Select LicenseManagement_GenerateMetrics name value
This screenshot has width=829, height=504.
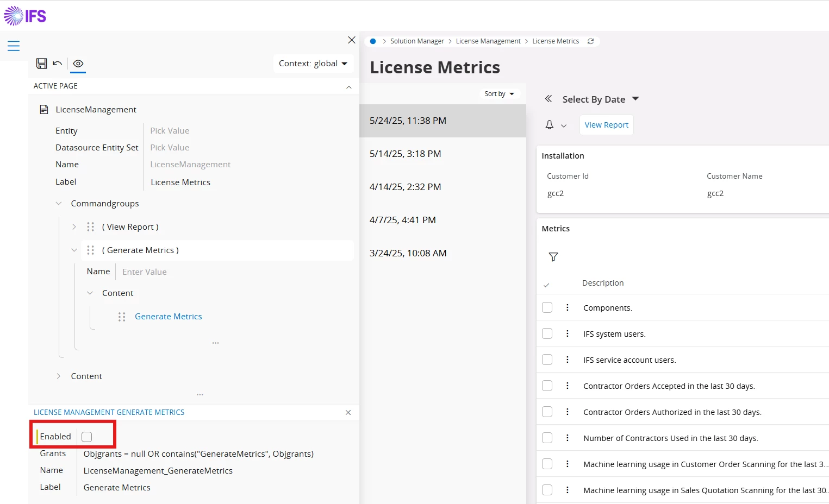pos(158,471)
